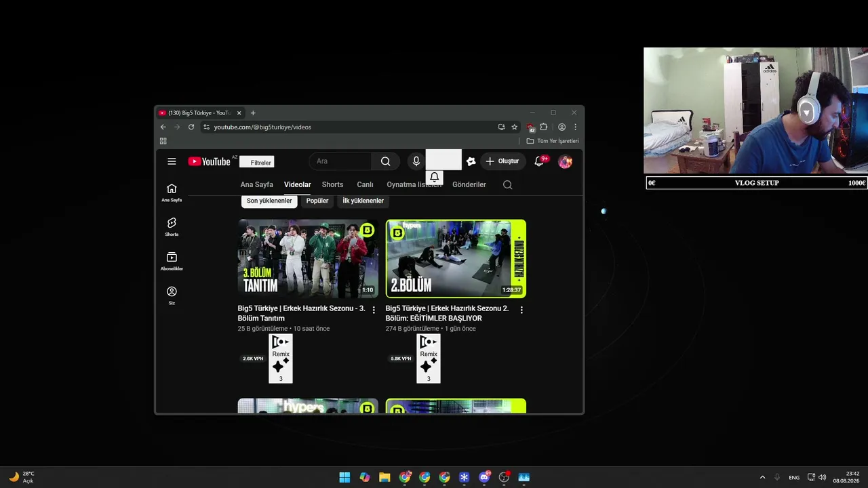Open the Copilot taskbar icon

click(365, 477)
